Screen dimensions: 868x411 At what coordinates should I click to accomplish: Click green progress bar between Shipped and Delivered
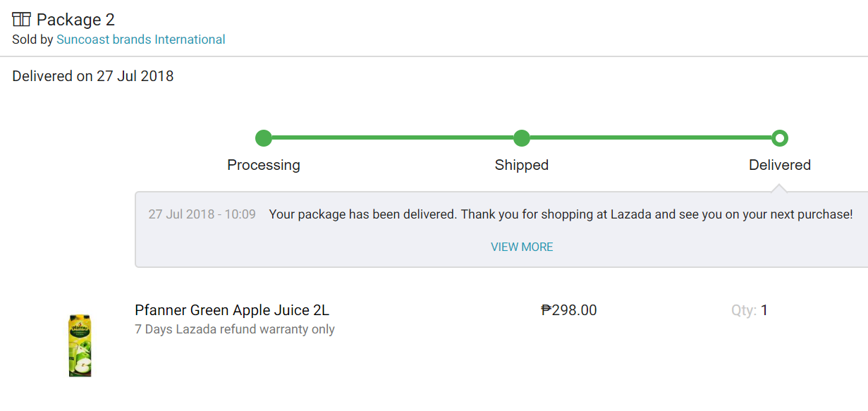coord(651,137)
